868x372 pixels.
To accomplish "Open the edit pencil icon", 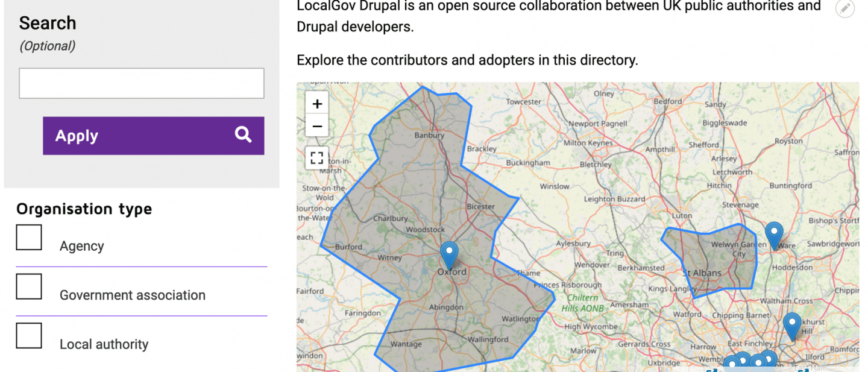I will (x=844, y=8).
